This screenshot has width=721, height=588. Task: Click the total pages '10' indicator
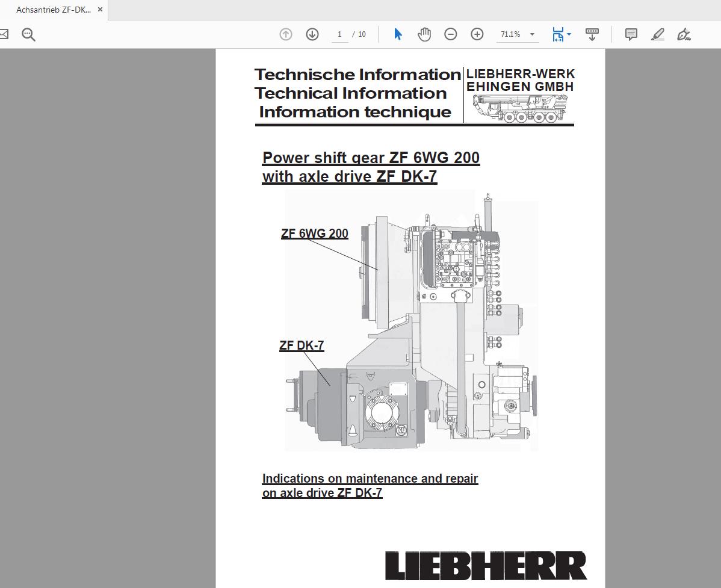click(362, 34)
